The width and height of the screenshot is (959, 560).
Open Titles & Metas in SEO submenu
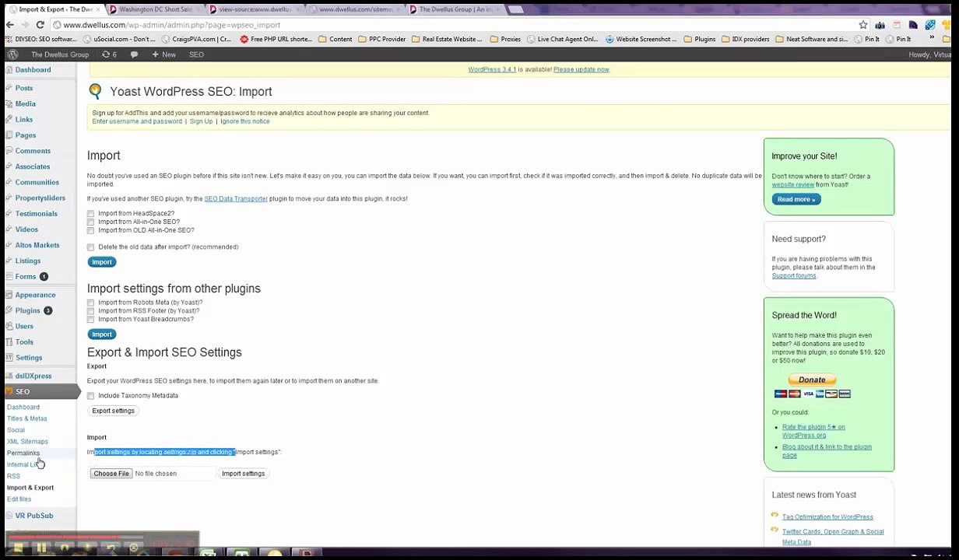coord(27,418)
